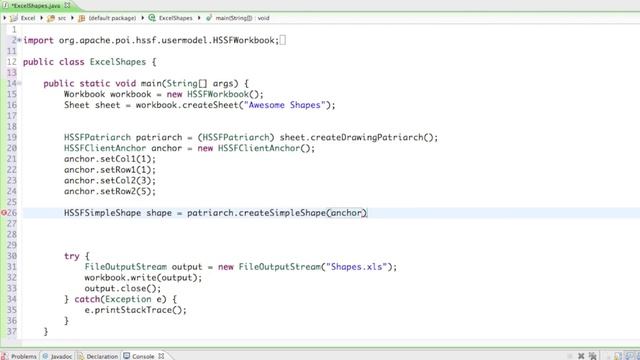Click the Console tab monitor icon
640x360 pixels.
pos(127,356)
